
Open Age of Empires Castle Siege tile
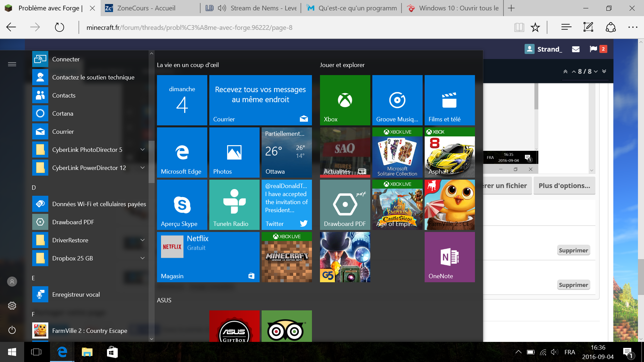tap(397, 205)
